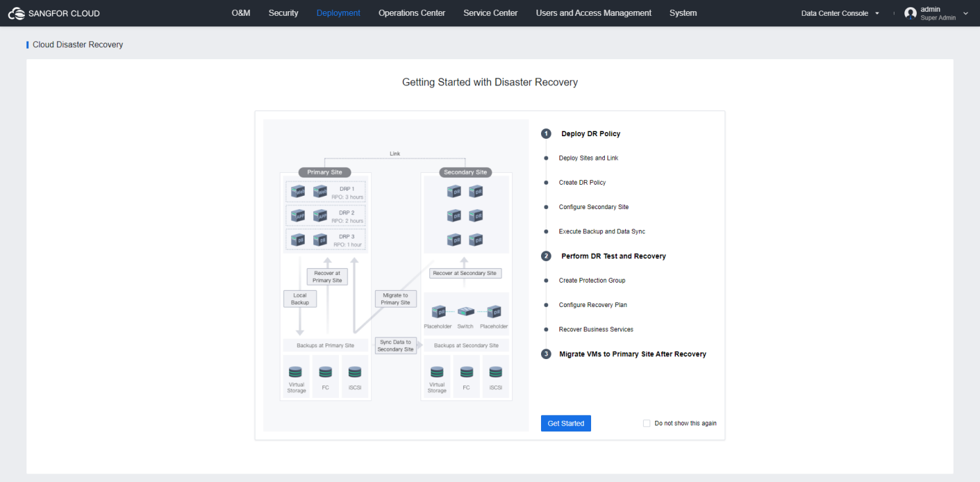Click the Switch icon in the diagram
The height and width of the screenshot is (482, 980).
465,311
